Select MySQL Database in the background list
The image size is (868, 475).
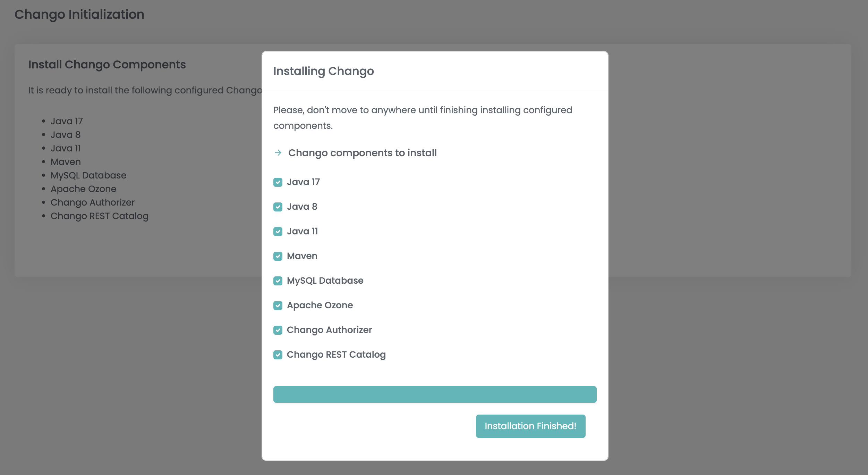88,175
